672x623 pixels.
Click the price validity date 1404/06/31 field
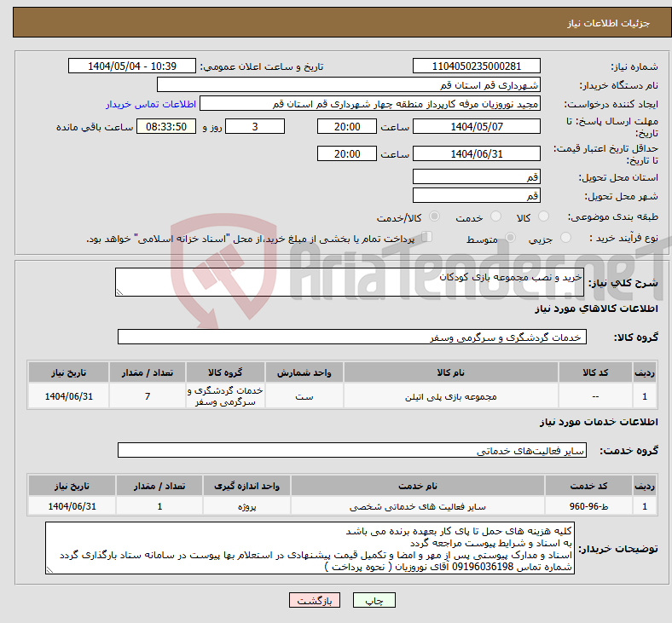pos(476,153)
